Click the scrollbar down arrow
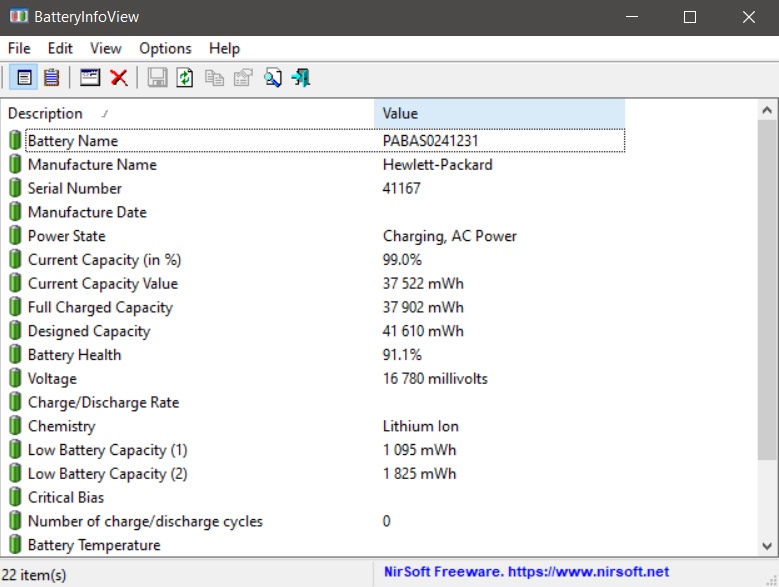Viewport: 779px width, 587px height. pos(767,546)
